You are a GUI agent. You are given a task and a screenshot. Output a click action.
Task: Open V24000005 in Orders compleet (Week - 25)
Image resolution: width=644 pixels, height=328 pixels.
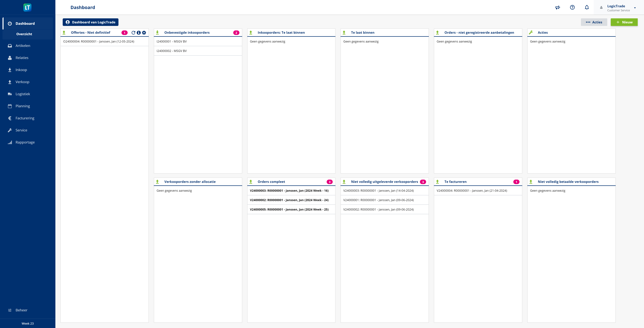pos(291,209)
